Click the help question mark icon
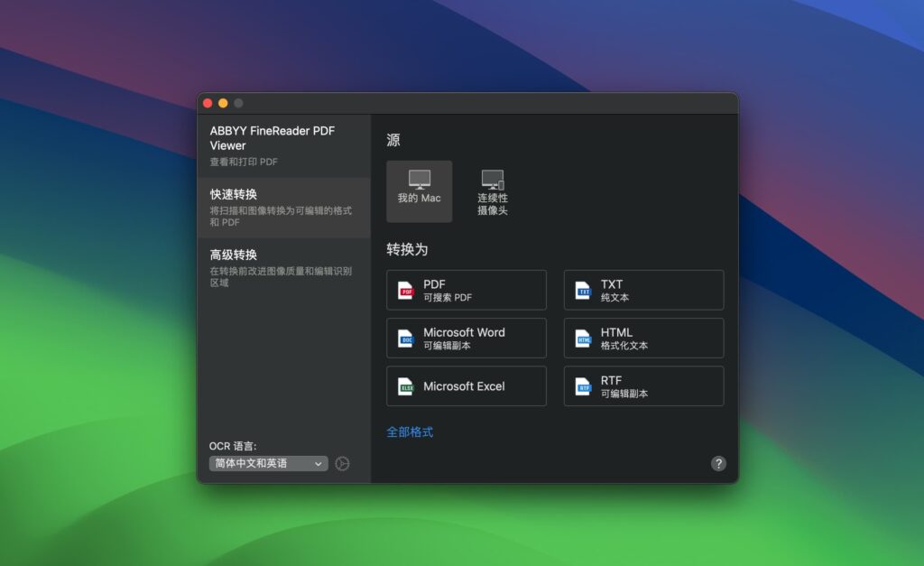 tap(718, 463)
